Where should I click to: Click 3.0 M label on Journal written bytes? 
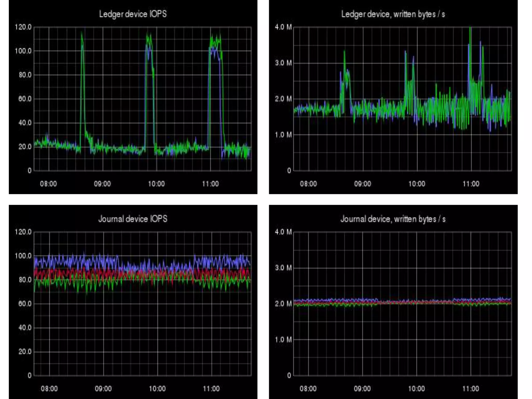tap(283, 268)
